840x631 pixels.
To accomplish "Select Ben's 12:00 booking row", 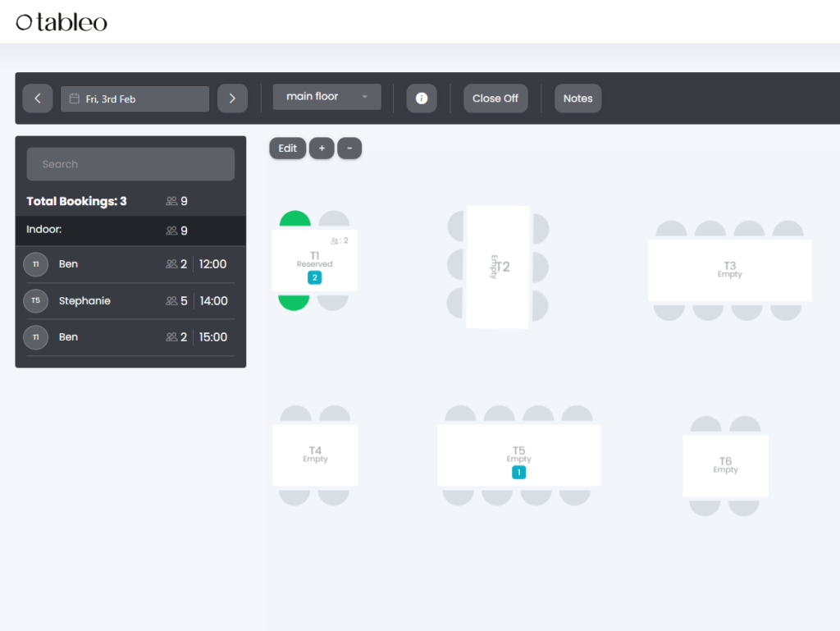I will click(x=130, y=264).
